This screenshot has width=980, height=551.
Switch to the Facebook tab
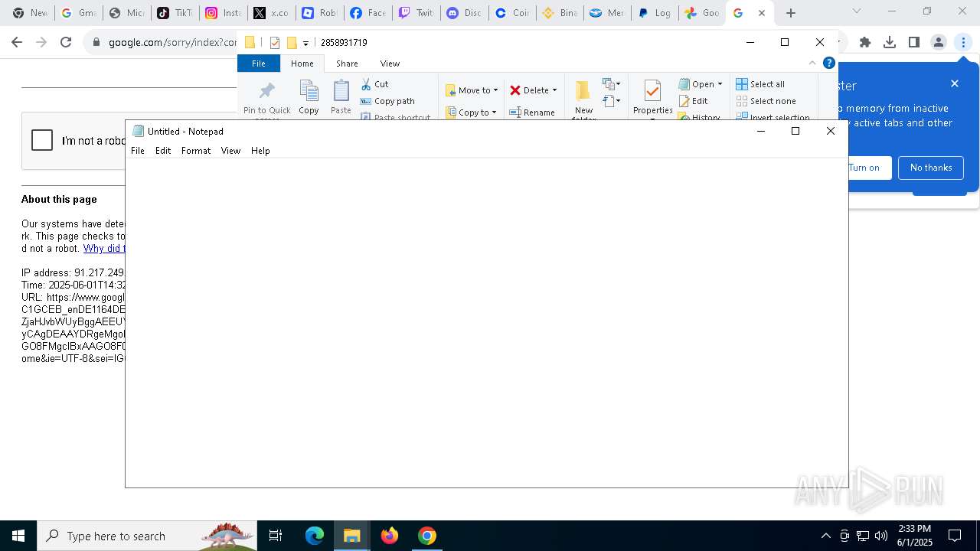[x=367, y=13]
